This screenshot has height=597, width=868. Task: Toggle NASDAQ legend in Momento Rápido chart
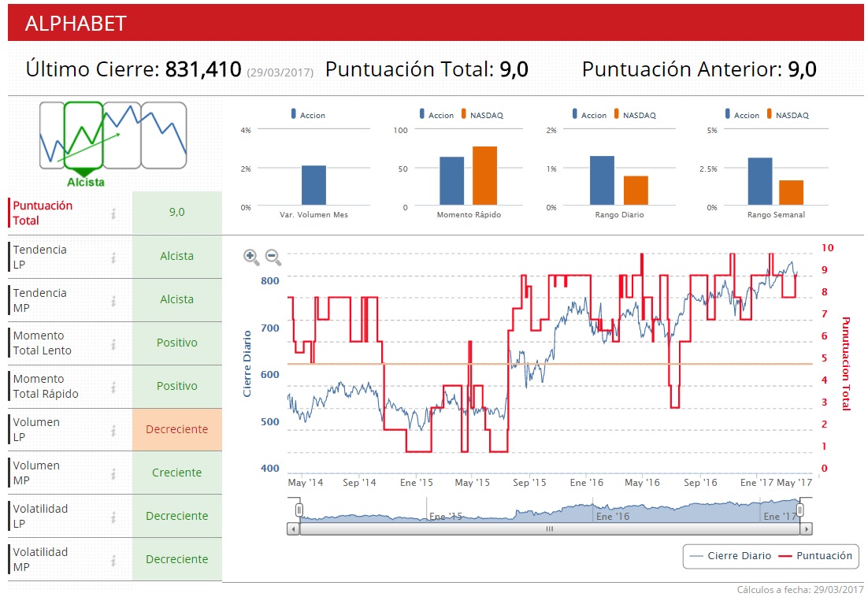pyautogui.click(x=481, y=114)
